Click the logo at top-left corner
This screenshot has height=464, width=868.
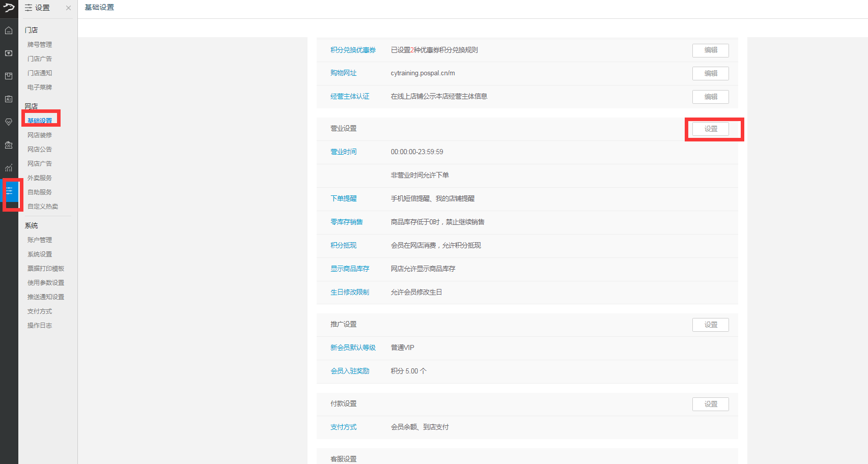(x=9, y=8)
